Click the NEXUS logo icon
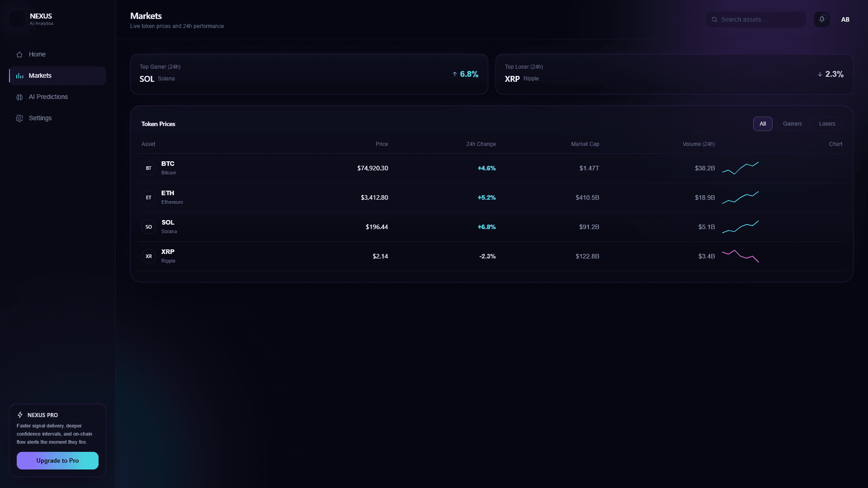Screen dimensions: 868x488 (18, 19)
